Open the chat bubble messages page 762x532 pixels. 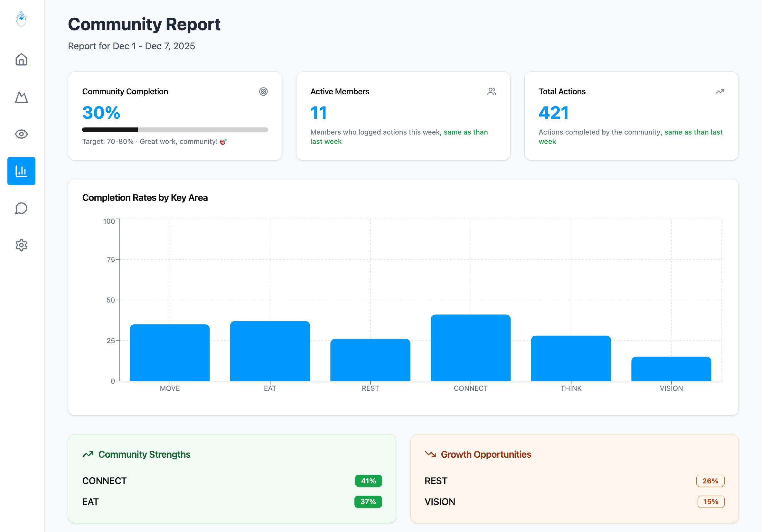click(21, 209)
